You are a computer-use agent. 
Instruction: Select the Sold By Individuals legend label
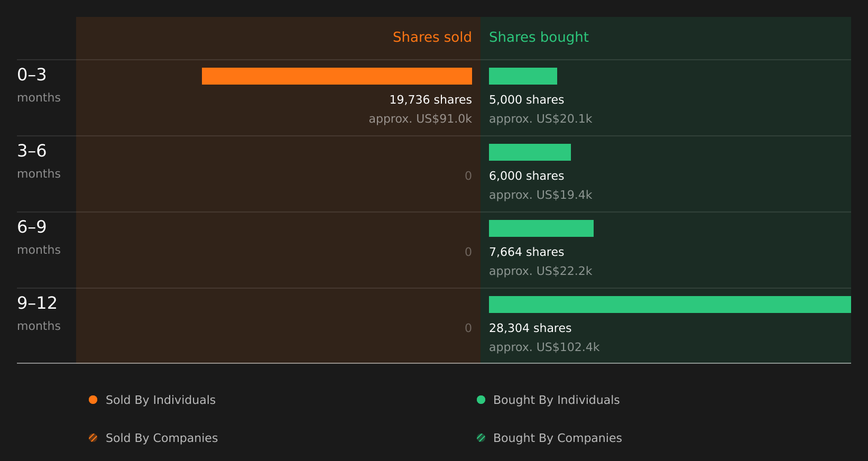(x=161, y=400)
